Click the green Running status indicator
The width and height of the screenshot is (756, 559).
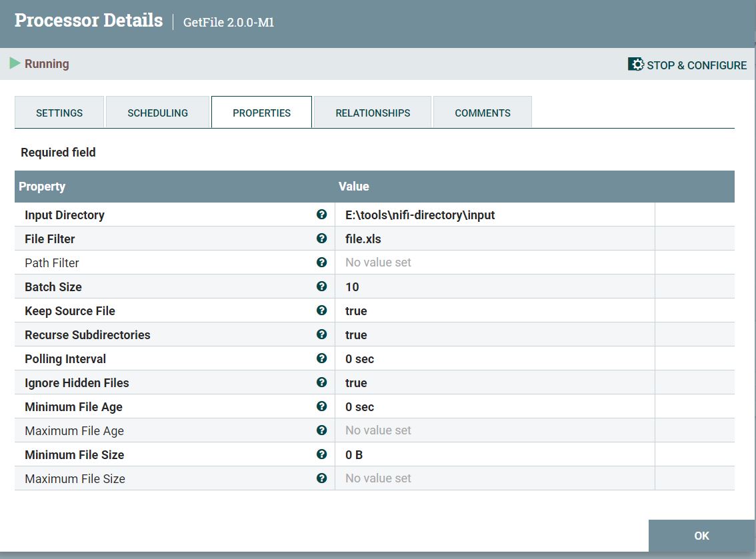point(15,63)
